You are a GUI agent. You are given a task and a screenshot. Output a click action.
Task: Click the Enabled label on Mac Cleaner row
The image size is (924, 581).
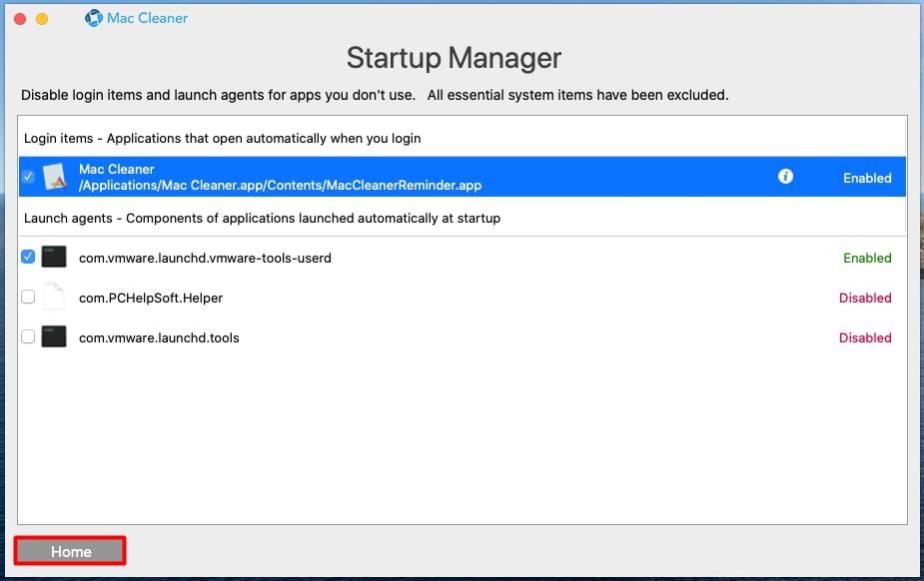pyautogui.click(x=867, y=178)
